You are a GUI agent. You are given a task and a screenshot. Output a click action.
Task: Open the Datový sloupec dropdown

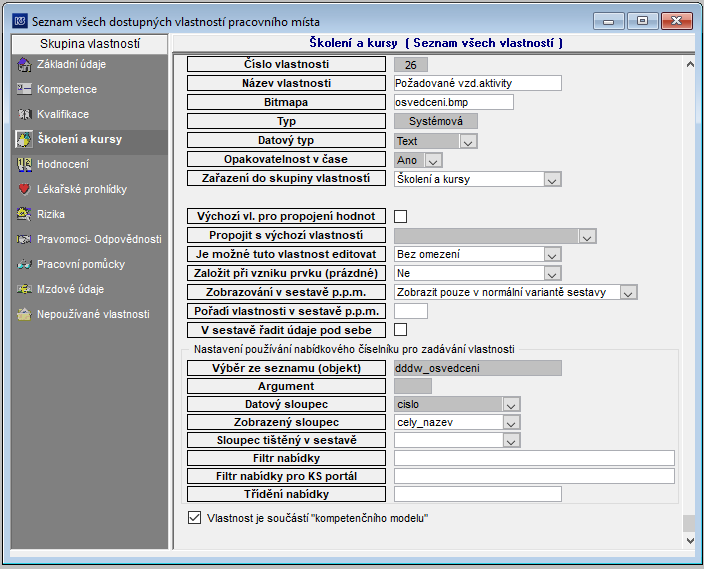coord(511,404)
